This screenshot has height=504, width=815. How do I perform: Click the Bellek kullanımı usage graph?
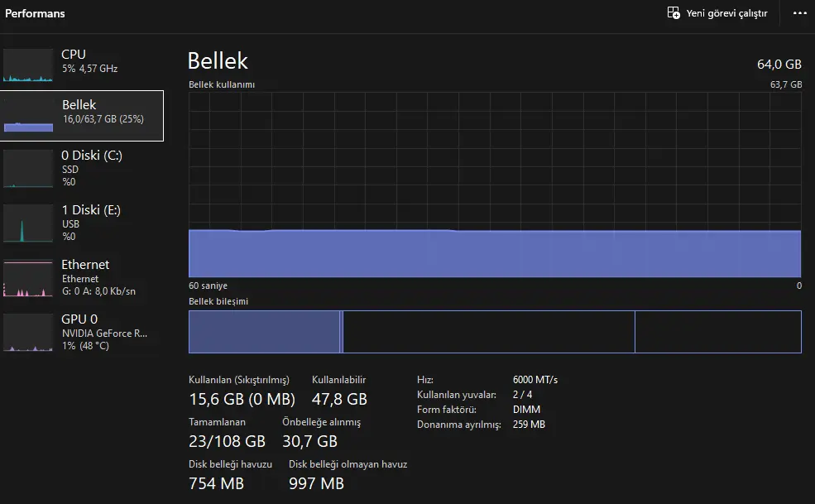pyautogui.click(x=495, y=185)
